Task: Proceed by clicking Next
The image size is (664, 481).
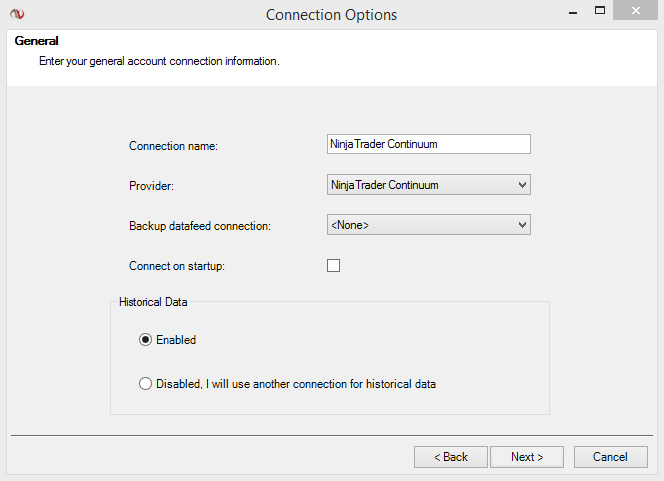Action: pyautogui.click(x=527, y=457)
